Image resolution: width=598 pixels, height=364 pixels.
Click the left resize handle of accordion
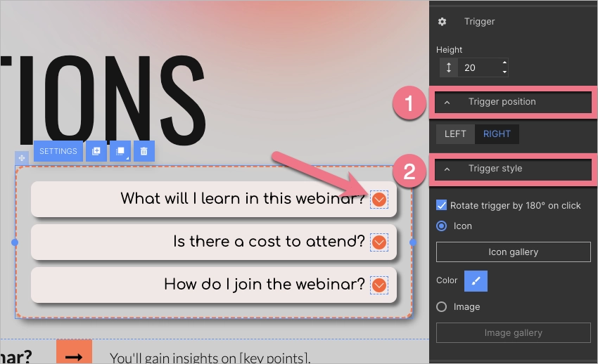point(15,242)
